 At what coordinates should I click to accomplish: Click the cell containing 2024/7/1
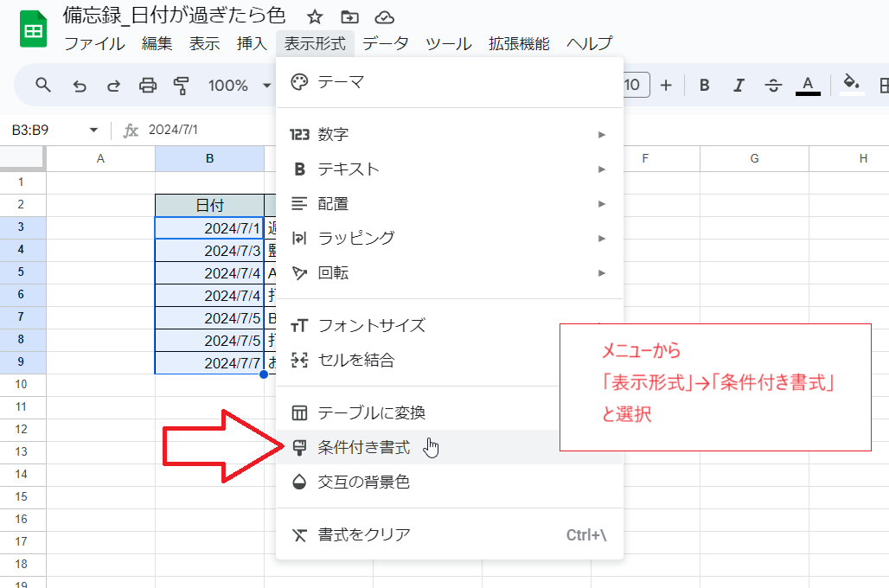coord(210,228)
